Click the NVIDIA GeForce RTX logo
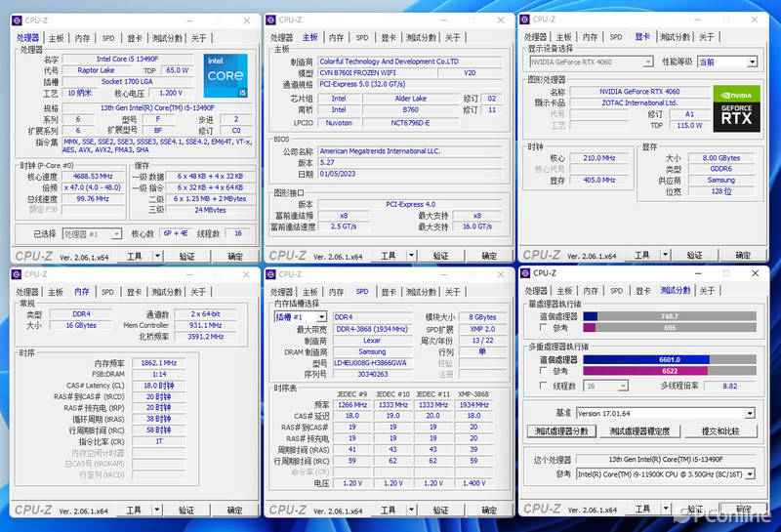 [737, 108]
